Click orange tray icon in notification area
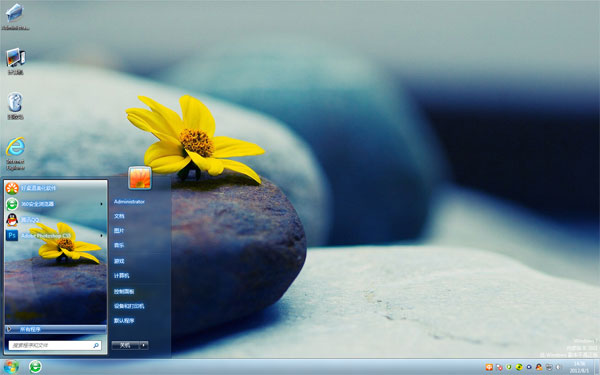 pos(489,367)
